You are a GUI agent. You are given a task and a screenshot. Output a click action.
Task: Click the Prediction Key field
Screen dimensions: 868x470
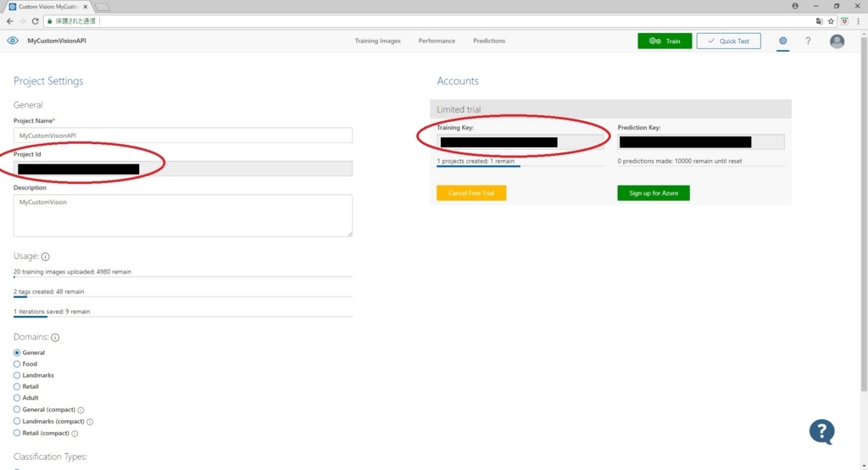coord(701,142)
